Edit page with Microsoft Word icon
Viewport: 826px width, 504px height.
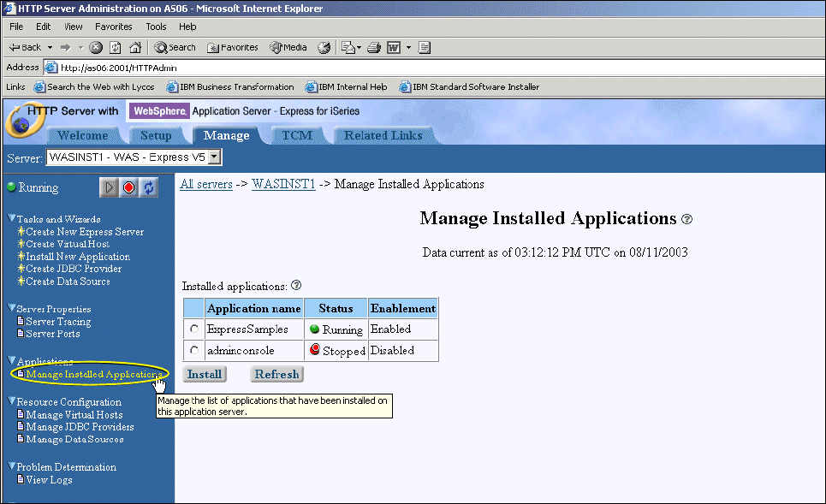[x=393, y=47]
